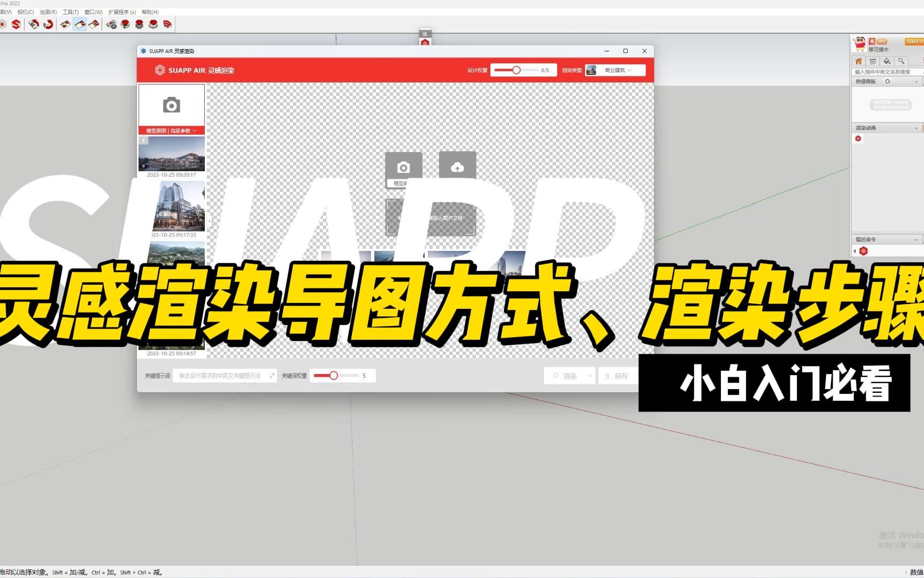The width and height of the screenshot is (924, 578).
Task: Click the red gear-book SUAPP toolbar icon
Action: [x=140, y=24]
